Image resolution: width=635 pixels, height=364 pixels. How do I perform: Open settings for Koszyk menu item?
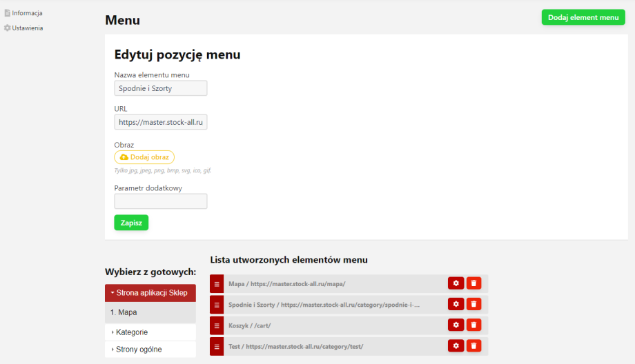click(x=456, y=325)
